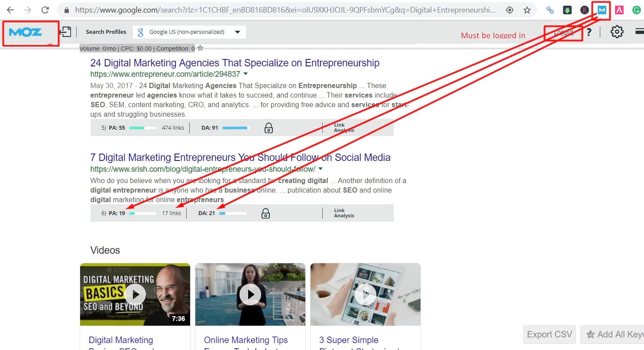
Task: Open the Google US search profile dropdown
Action: tap(189, 32)
